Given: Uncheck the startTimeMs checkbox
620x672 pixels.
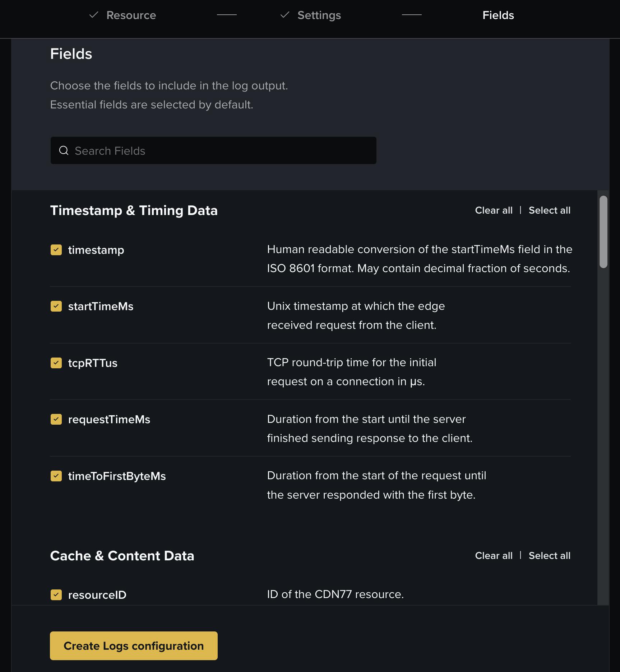Looking at the screenshot, I should pyautogui.click(x=56, y=306).
